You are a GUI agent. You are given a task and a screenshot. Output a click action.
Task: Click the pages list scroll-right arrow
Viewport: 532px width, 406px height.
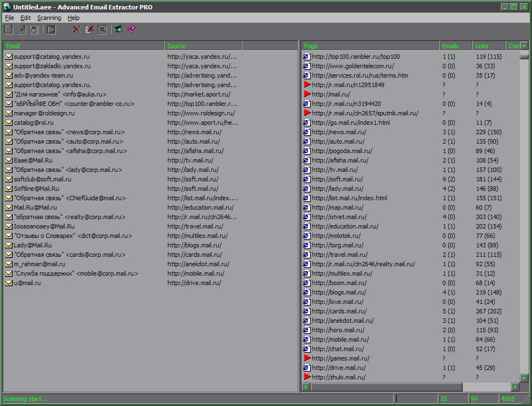point(515,387)
